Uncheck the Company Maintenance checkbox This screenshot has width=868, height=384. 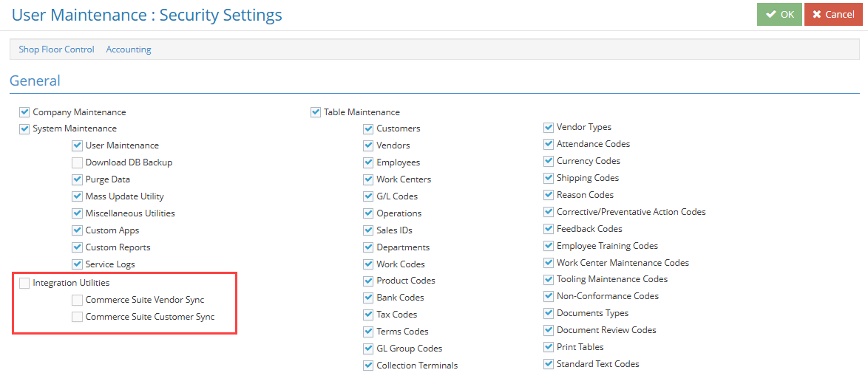[25, 112]
